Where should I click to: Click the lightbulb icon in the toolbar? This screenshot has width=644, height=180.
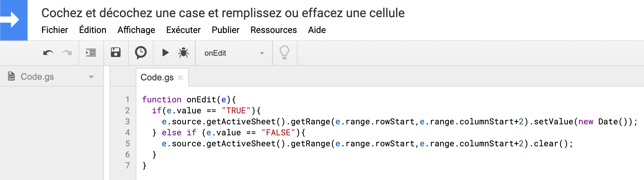pyautogui.click(x=284, y=53)
